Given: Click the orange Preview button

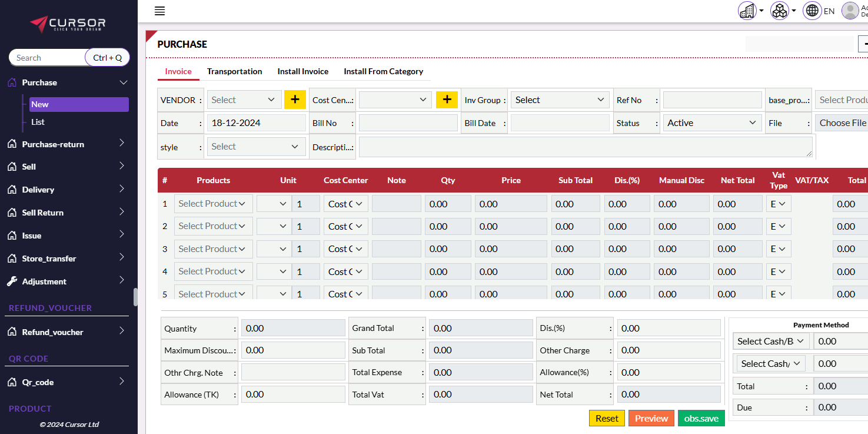Looking at the screenshot, I should 651,418.
